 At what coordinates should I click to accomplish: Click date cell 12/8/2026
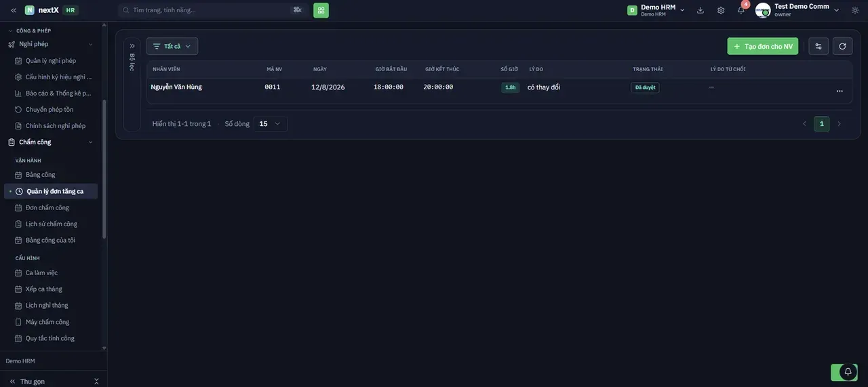(328, 87)
